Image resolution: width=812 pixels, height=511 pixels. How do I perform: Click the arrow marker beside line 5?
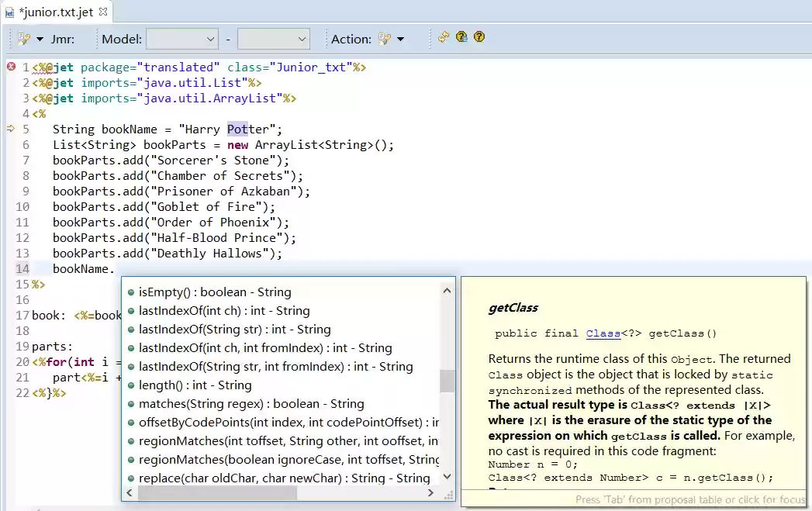pos(11,129)
